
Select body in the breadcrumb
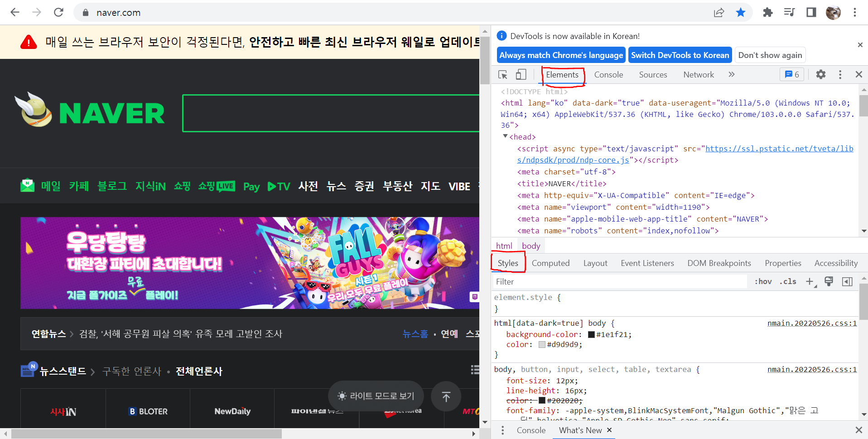point(531,246)
